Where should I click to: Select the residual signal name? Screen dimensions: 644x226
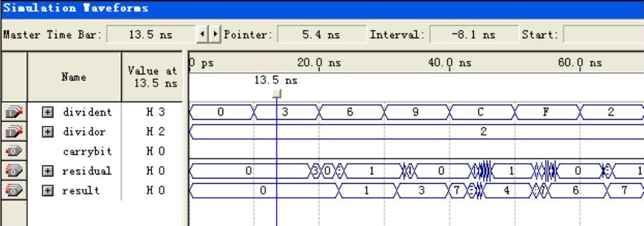87,170
